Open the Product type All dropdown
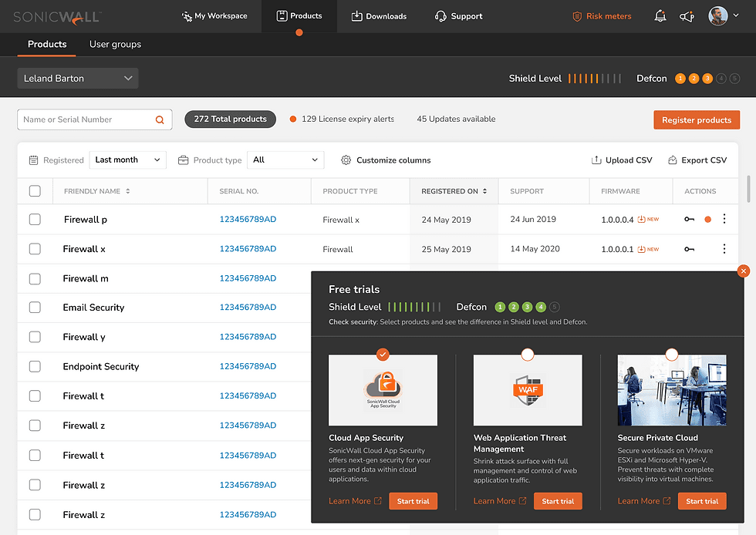 tap(285, 160)
